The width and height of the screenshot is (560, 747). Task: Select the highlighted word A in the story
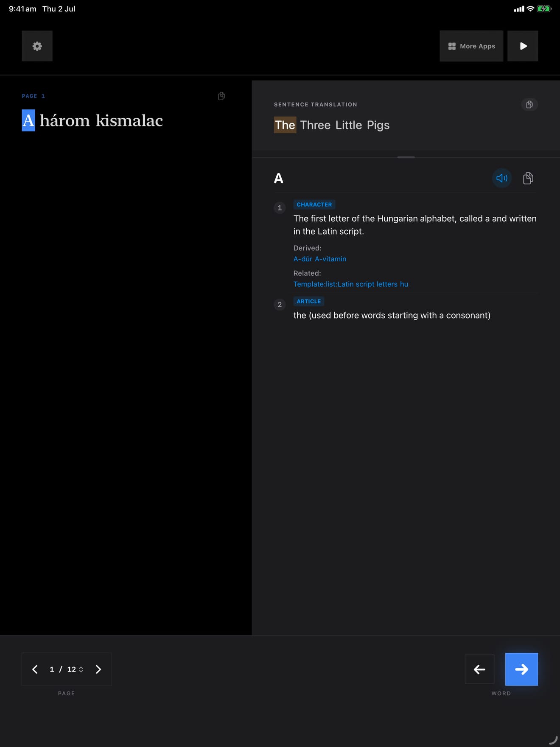[x=28, y=120]
